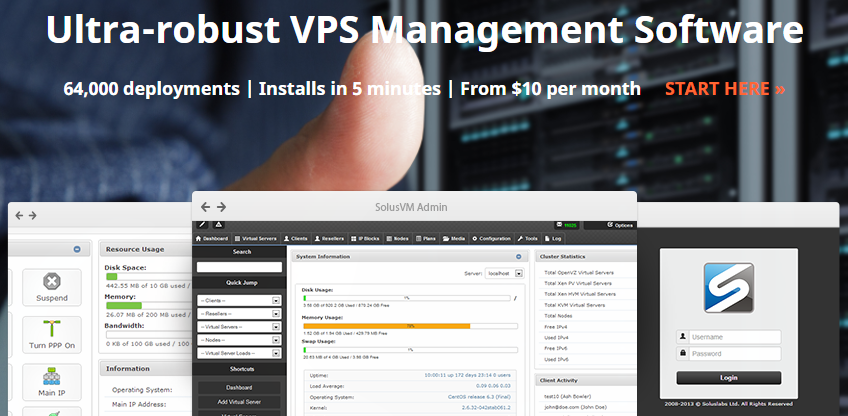
Task: Click the Kernel version value
Action: click(x=486, y=407)
